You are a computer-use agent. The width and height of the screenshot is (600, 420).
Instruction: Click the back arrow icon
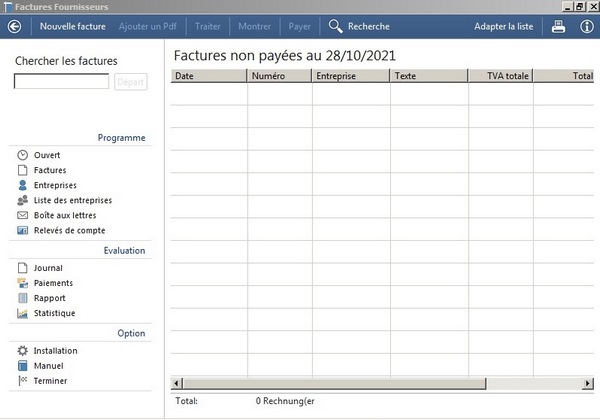tap(15, 26)
